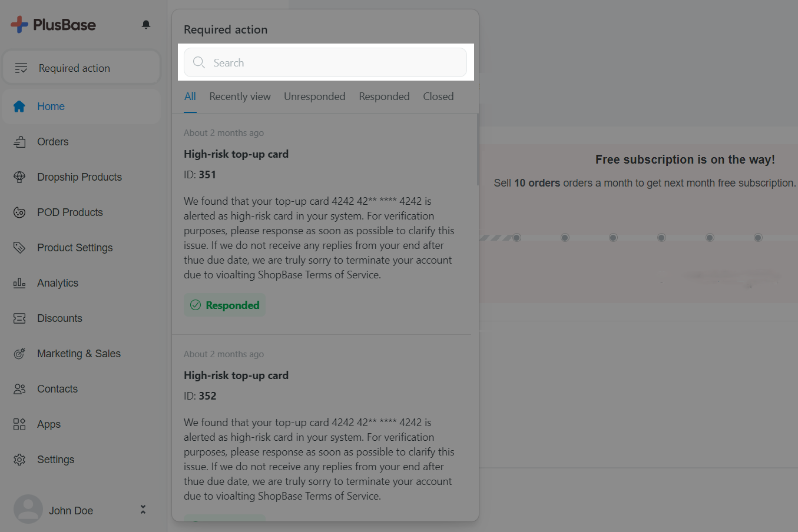
Task: Switch to Closed tab
Action: point(438,97)
